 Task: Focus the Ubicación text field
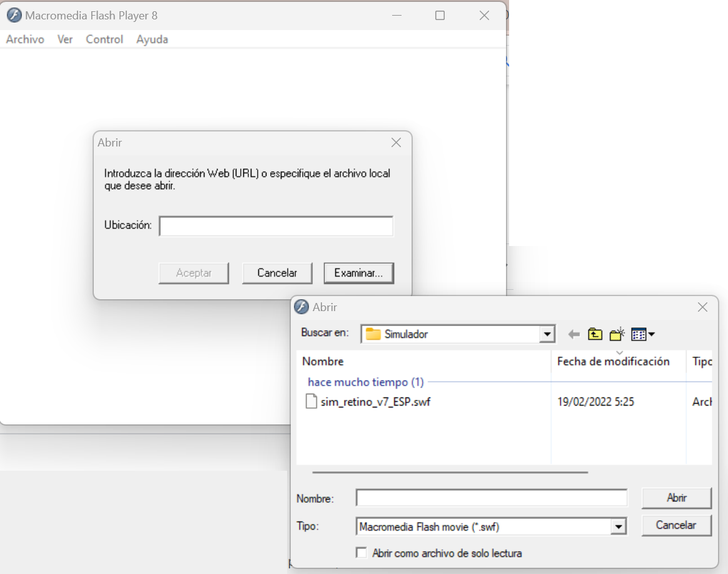[x=276, y=226]
